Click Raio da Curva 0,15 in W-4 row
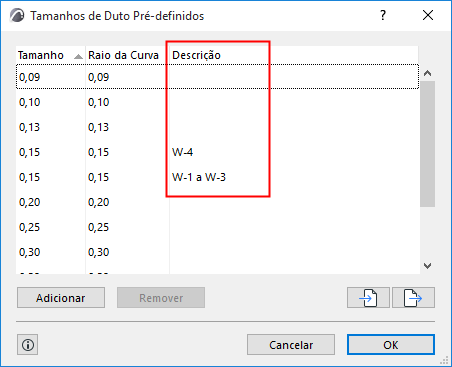 point(98,152)
